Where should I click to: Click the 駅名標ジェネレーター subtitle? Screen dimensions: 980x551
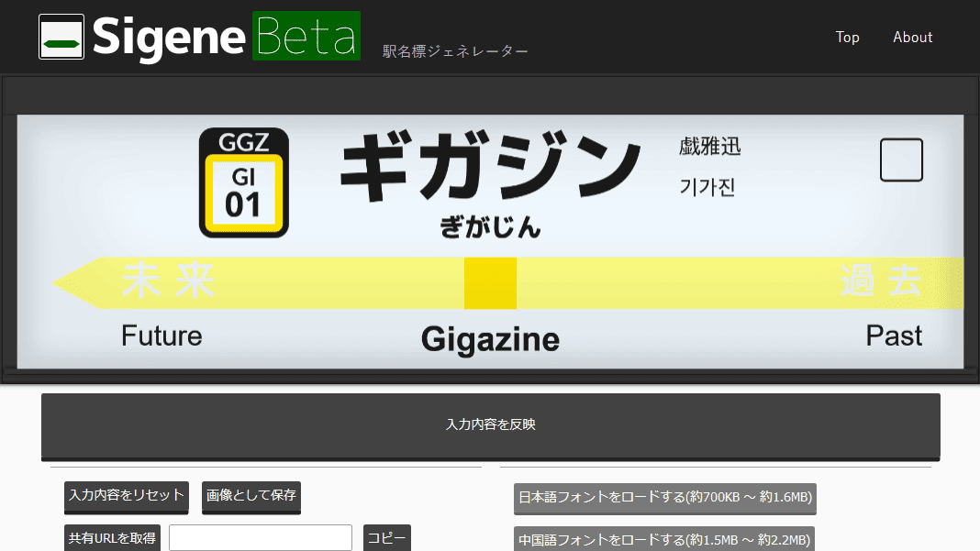pyautogui.click(x=456, y=51)
